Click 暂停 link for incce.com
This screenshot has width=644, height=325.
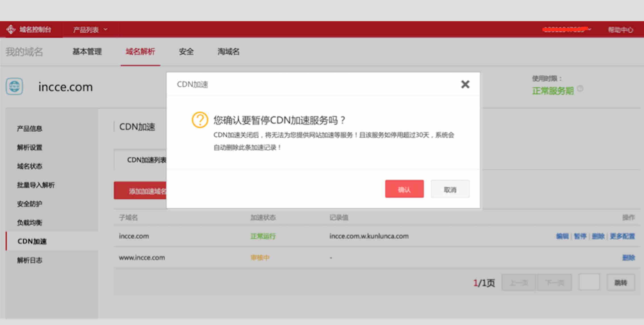coord(580,236)
